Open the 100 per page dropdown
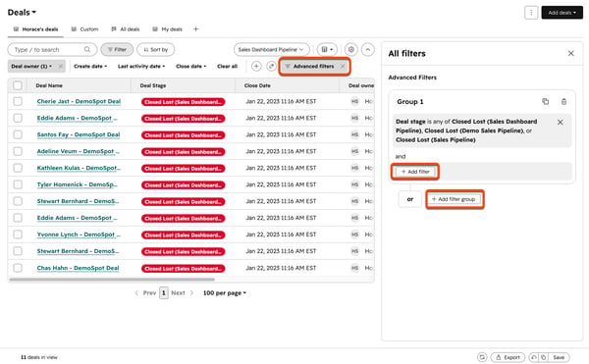Viewport: 589px width, 364px height. click(225, 293)
